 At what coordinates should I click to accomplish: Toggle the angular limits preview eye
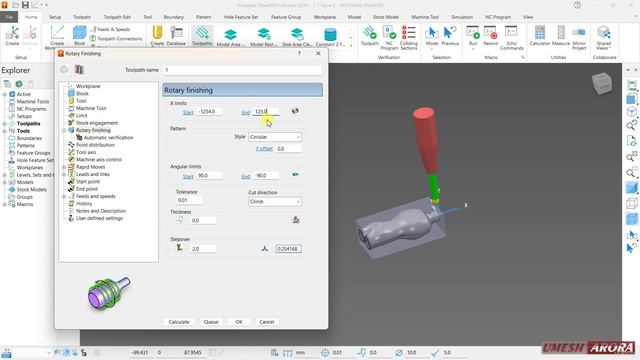point(295,174)
